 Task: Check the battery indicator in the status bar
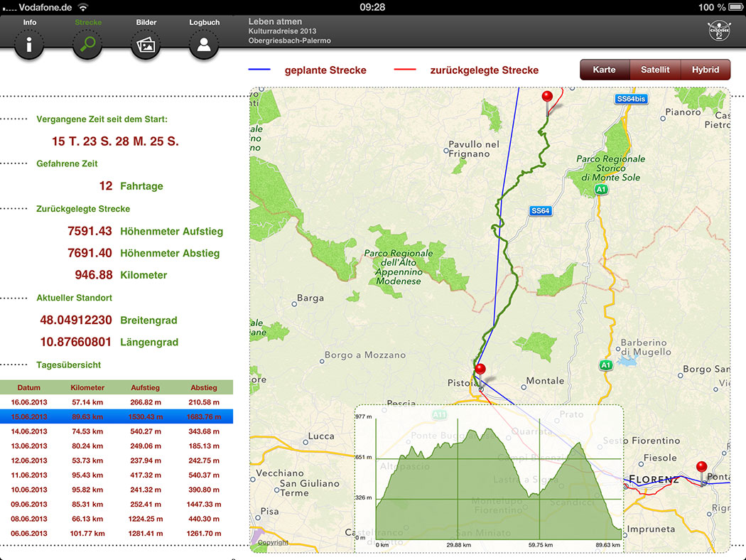pyautogui.click(x=736, y=7)
